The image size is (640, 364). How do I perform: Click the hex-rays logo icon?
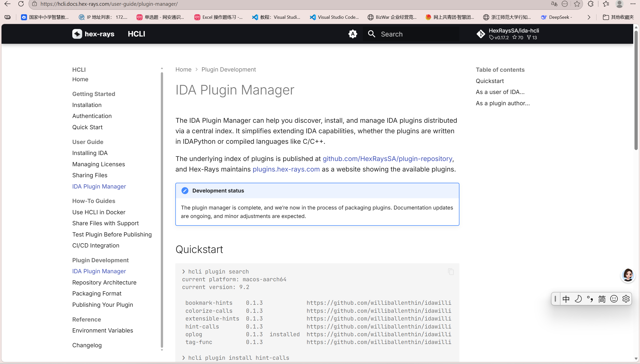(77, 34)
